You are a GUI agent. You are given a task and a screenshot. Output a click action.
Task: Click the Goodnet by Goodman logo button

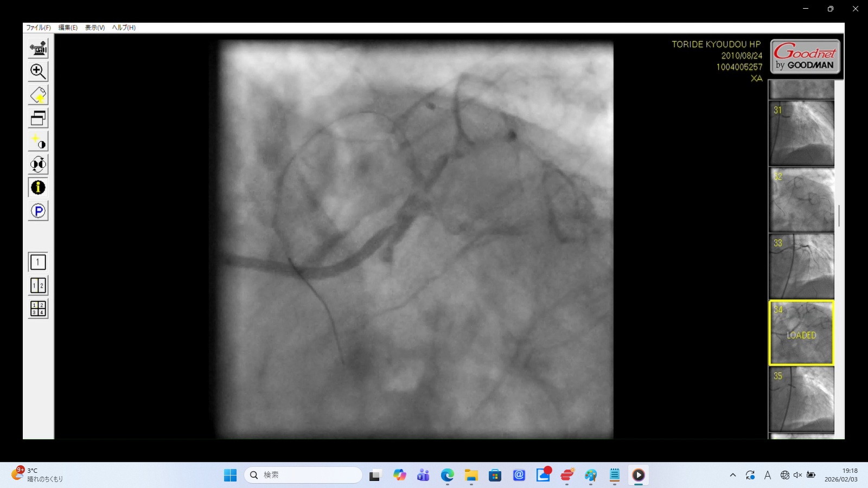point(805,56)
